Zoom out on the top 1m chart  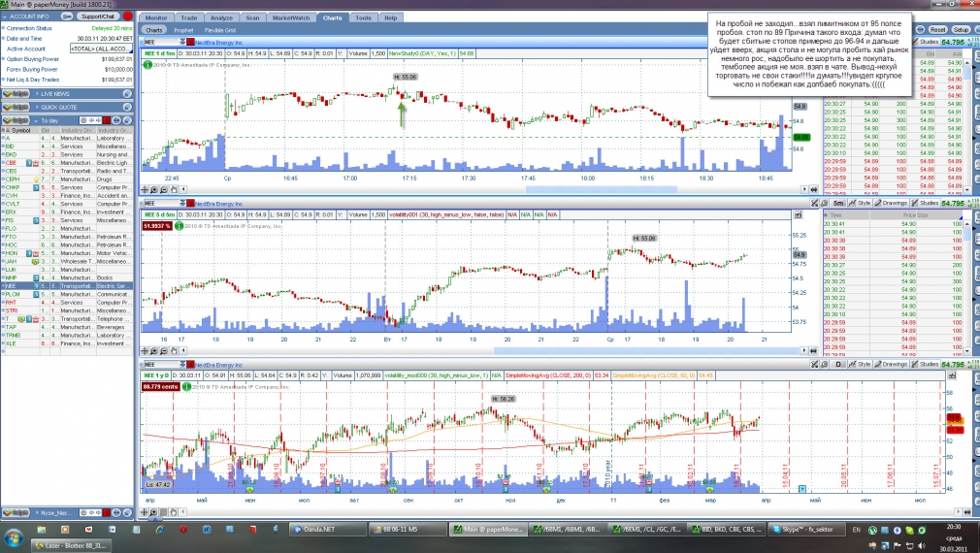[164, 189]
